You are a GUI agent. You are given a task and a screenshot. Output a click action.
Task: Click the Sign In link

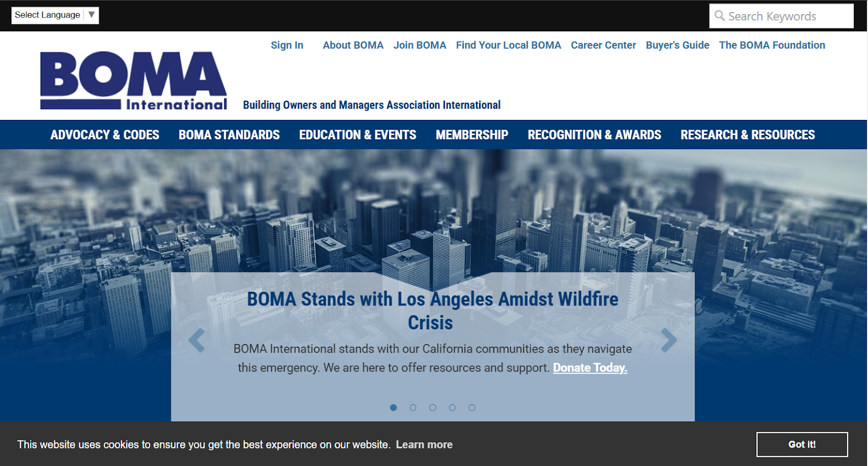[x=287, y=45]
